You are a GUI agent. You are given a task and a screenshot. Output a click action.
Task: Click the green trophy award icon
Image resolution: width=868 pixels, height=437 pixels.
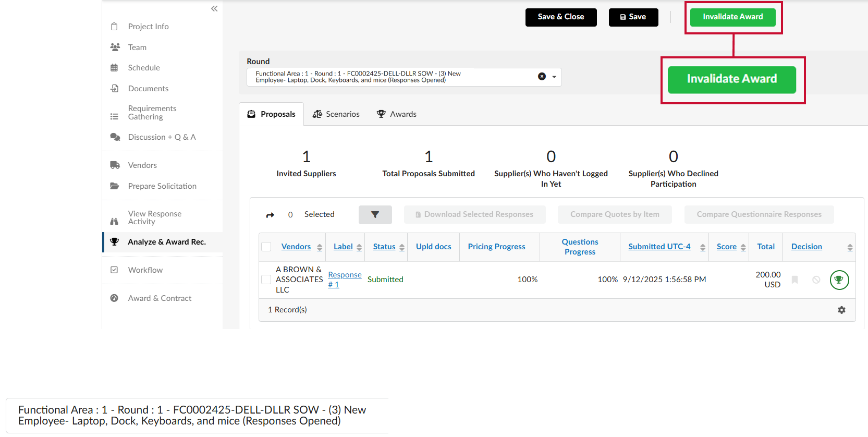839,280
